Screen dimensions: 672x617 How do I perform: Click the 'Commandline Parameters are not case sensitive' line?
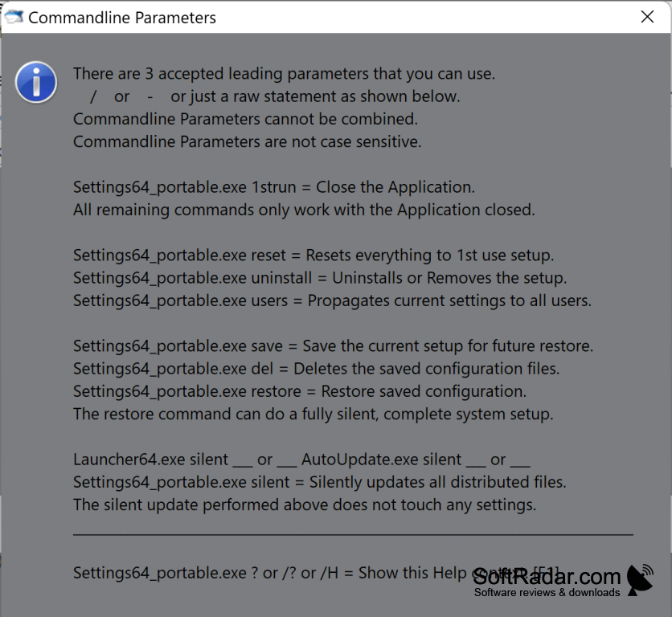tap(248, 142)
